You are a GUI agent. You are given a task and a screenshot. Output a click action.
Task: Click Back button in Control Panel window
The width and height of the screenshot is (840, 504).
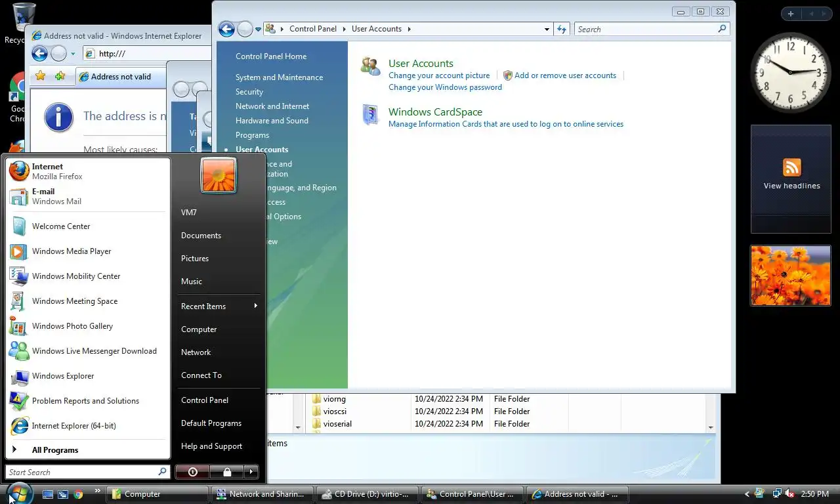click(x=226, y=29)
